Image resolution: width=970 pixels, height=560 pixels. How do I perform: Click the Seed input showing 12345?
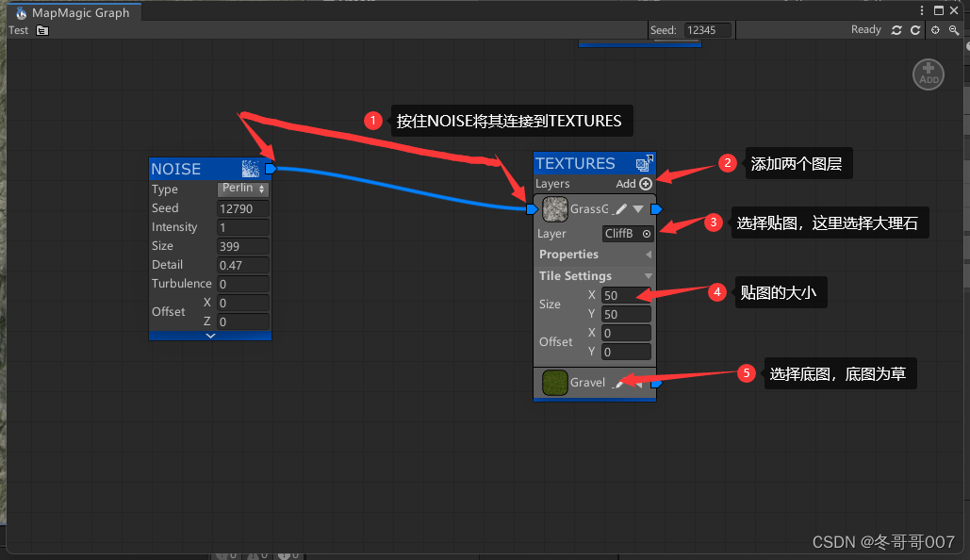coord(706,29)
